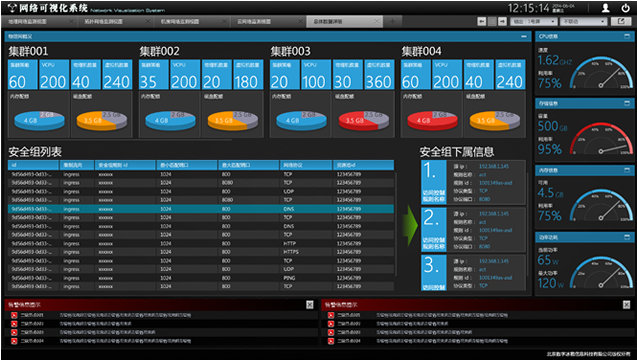Viewport: 637px width, 360px height.
Task: Select the security group row with HTTPS protocol
Action: click(x=201, y=252)
